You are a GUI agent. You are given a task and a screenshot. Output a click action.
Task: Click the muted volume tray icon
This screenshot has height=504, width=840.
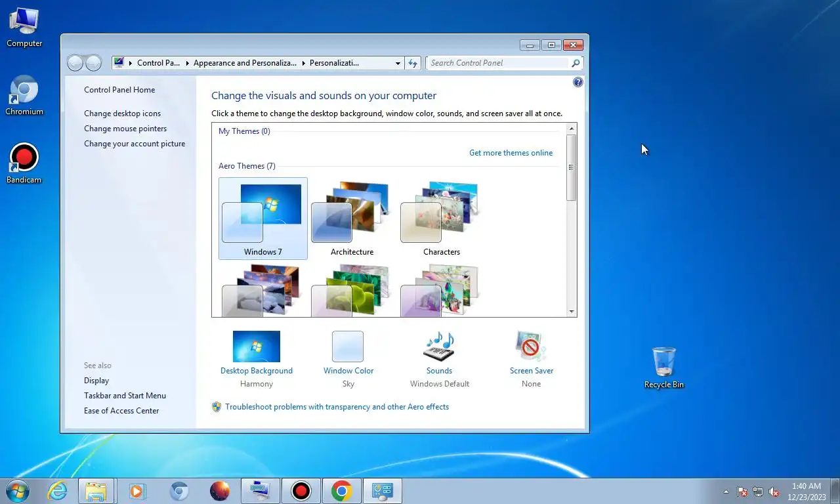[x=774, y=492]
